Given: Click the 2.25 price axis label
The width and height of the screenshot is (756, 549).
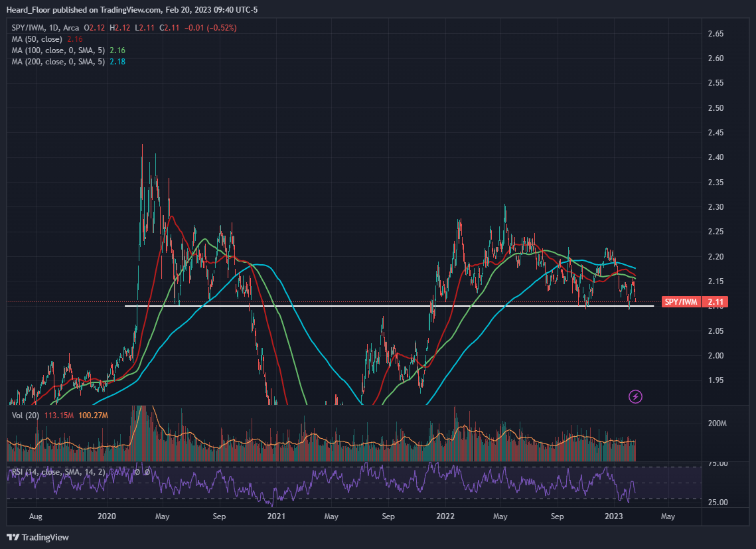Looking at the screenshot, I should 716,232.
